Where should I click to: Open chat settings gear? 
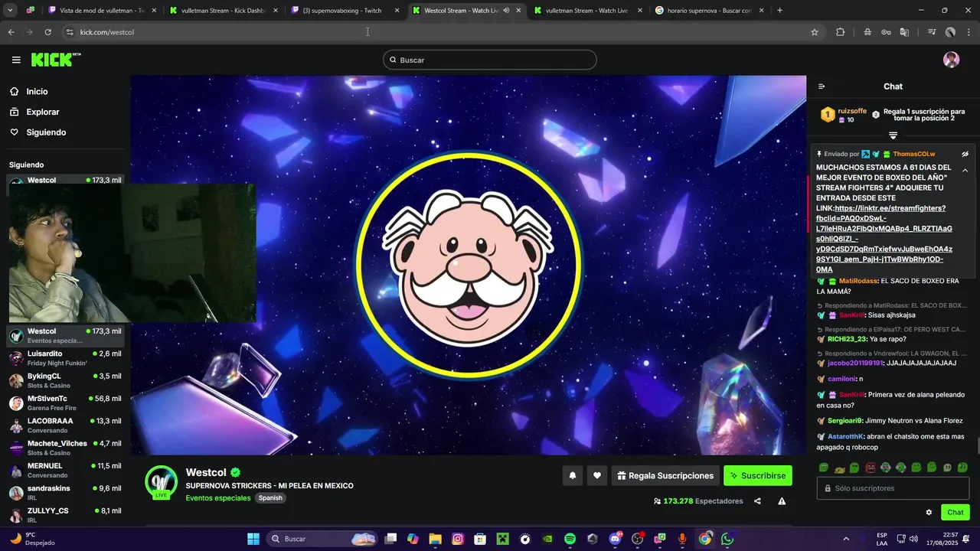click(929, 512)
